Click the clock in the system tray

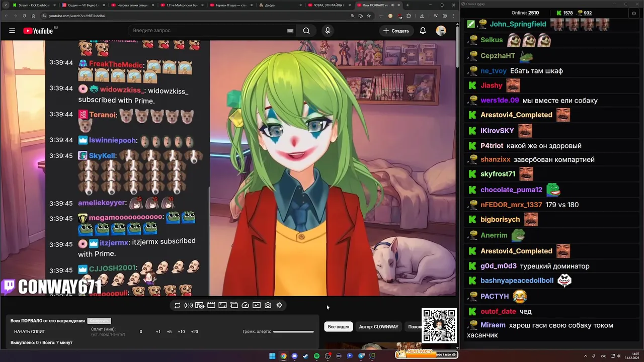632,356
